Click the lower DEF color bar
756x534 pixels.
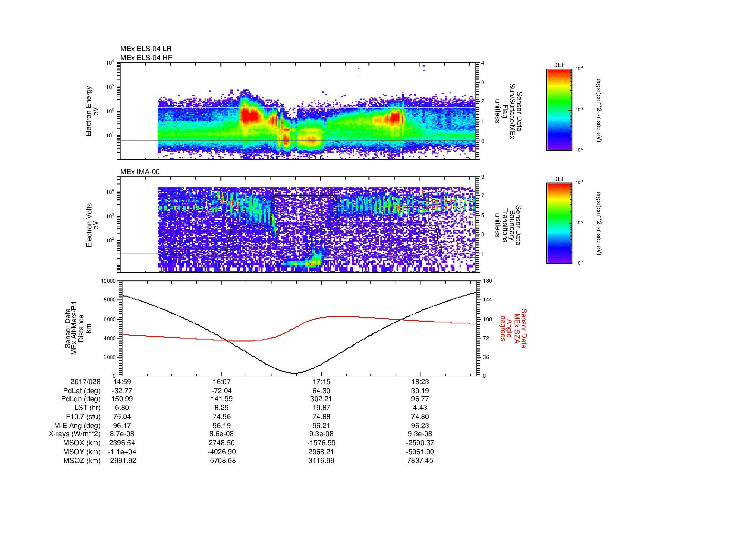click(x=559, y=224)
